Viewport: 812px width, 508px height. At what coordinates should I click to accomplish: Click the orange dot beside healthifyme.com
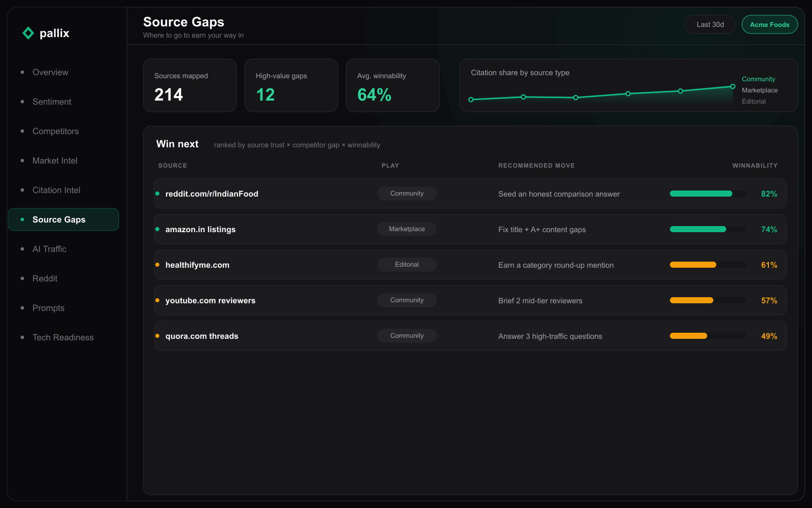pyautogui.click(x=157, y=265)
